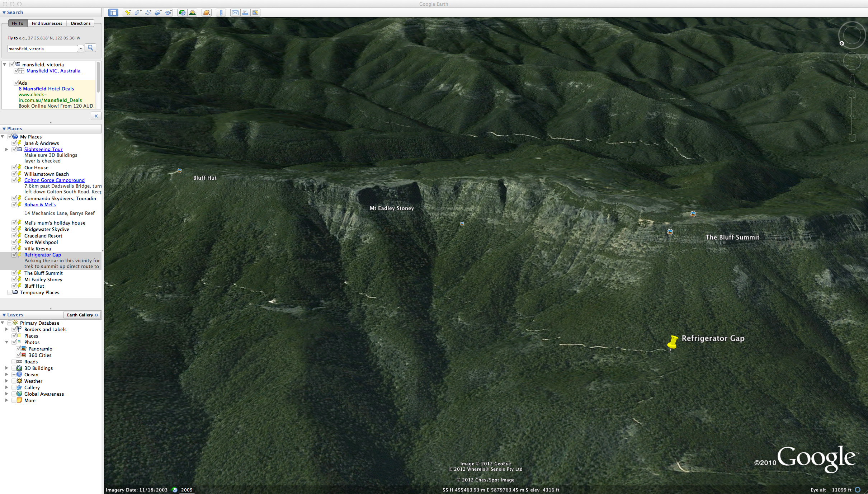Screen dimensions: 868x494
Task: Click the Record a Tour camera icon
Action: tap(169, 13)
